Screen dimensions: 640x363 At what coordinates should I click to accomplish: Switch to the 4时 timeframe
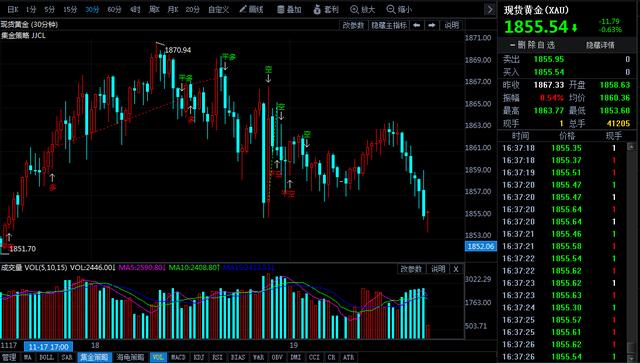(x=135, y=9)
